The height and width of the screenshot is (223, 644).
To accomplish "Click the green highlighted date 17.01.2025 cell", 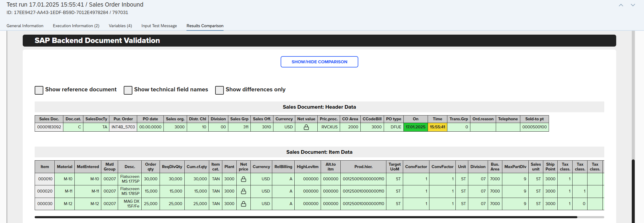I will pyautogui.click(x=415, y=127).
